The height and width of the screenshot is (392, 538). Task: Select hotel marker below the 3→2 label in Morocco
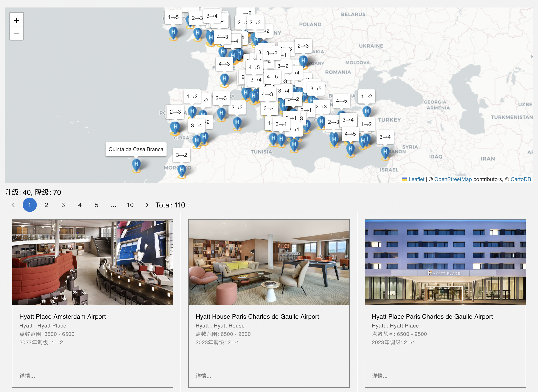(x=182, y=171)
